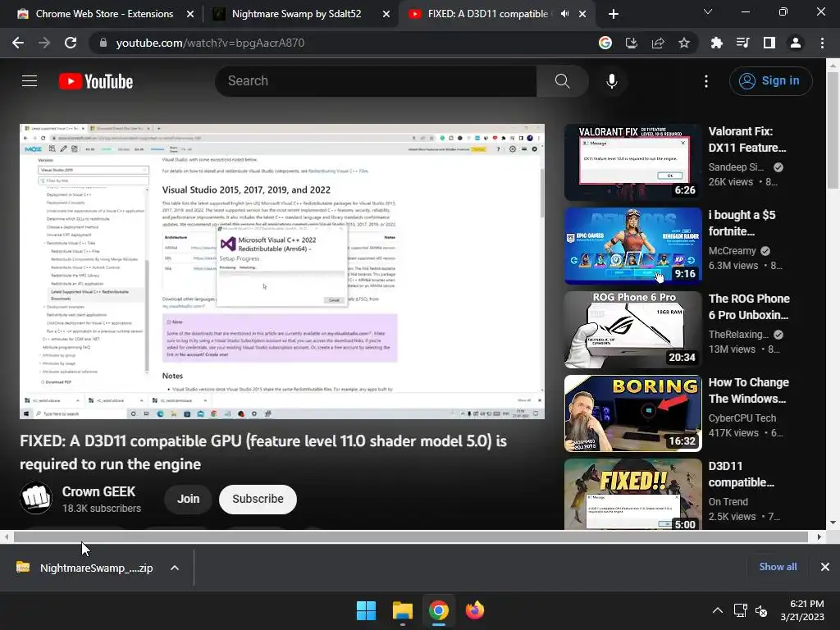Viewport: 840px width, 630px height.
Task: Click the main video player
Action: coord(282,272)
